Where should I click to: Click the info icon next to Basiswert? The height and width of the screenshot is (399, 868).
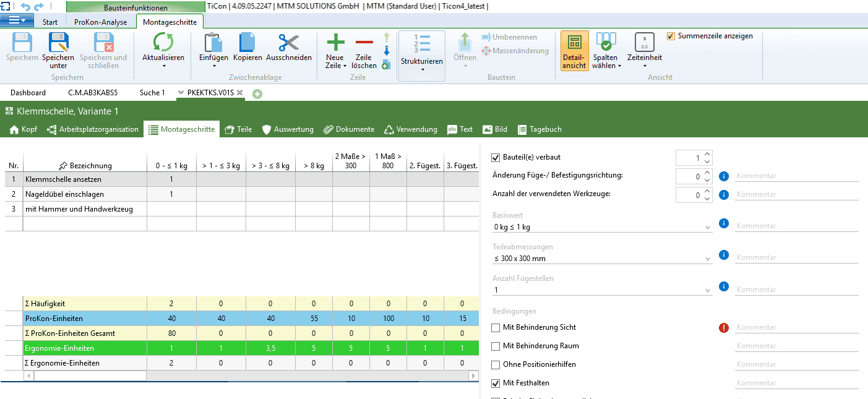click(724, 223)
